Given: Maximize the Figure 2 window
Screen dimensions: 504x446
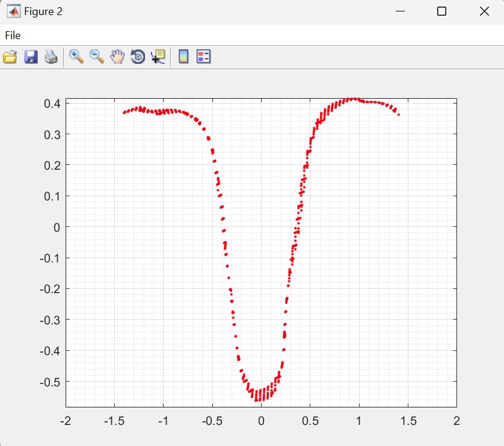Looking at the screenshot, I should point(441,11).
